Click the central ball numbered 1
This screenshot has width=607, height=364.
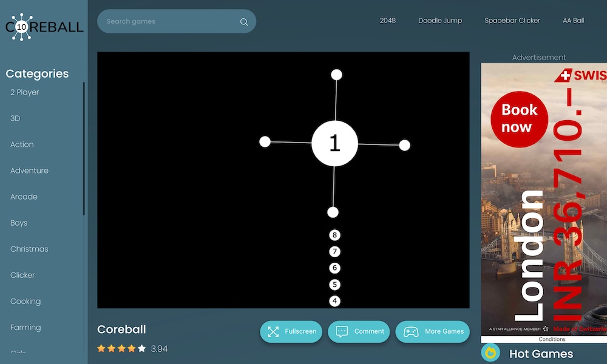[x=334, y=143]
